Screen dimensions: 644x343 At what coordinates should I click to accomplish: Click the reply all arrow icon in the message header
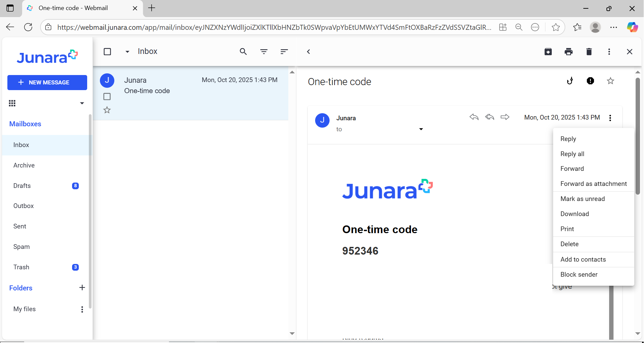point(489,117)
